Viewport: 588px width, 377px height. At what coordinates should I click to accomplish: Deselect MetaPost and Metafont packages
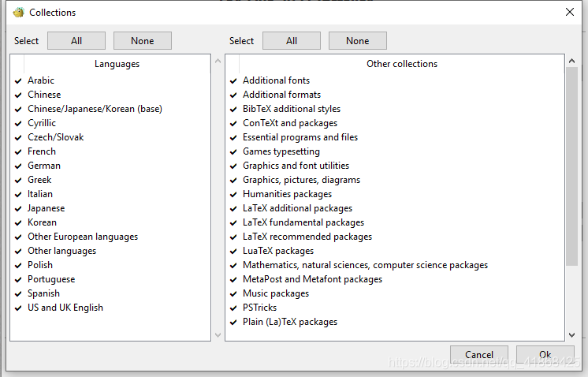233,279
